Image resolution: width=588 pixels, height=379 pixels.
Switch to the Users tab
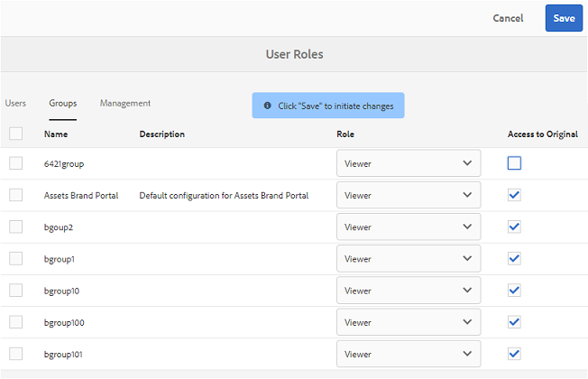point(15,104)
